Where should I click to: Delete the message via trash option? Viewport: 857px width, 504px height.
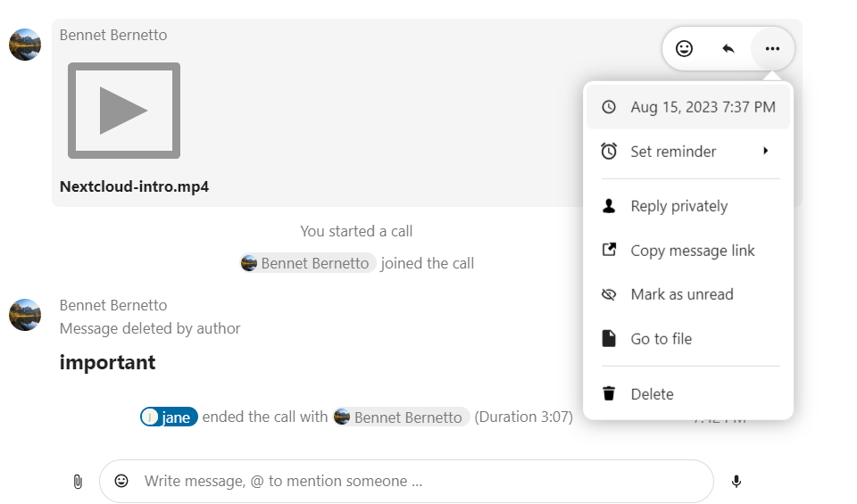click(x=652, y=394)
